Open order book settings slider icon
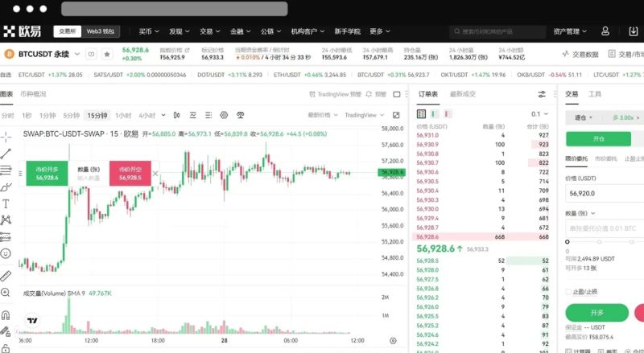The width and height of the screenshot is (644, 353). click(542, 94)
